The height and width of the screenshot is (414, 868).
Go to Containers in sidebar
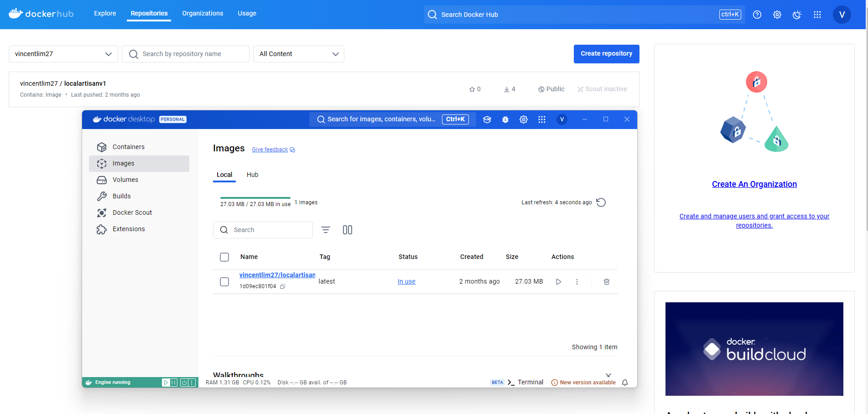139,147
